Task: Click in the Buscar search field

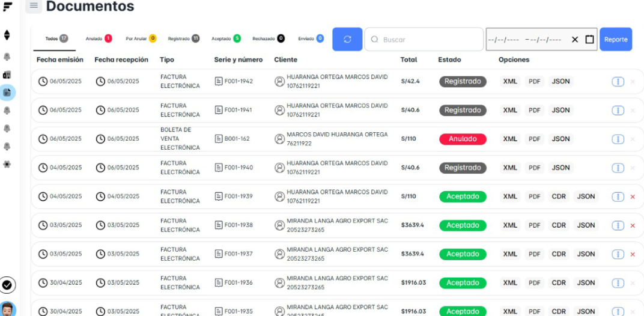Action: (424, 40)
